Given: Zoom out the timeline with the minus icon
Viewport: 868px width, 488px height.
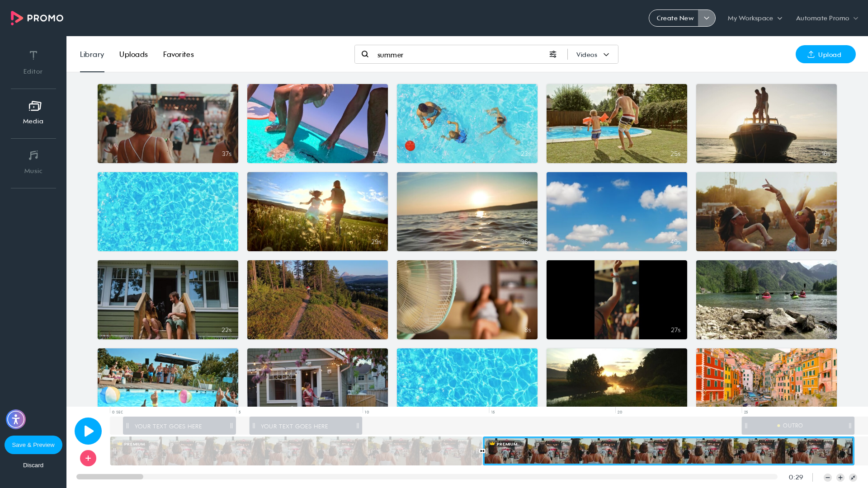Looking at the screenshot, I should [x=828, y=478].
